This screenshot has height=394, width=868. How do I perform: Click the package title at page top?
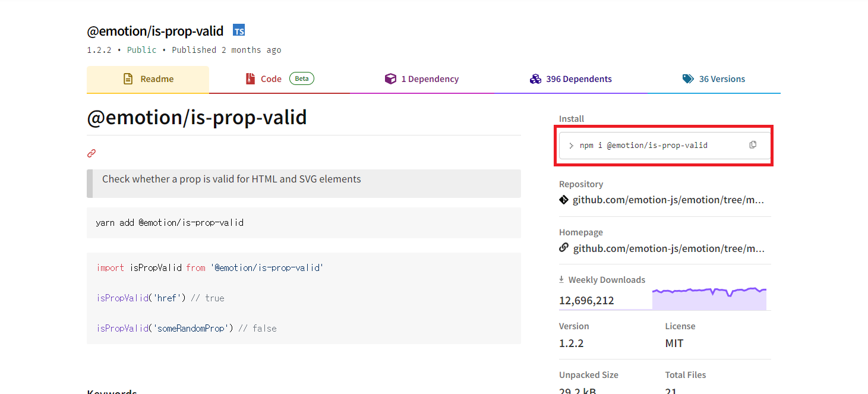point(155,31)
